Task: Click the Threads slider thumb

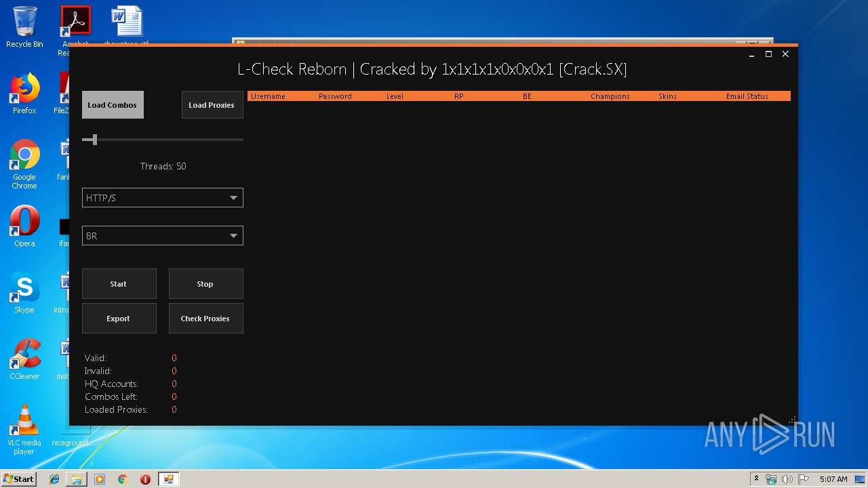Action: pyautogui.click(x=95, y=140)
